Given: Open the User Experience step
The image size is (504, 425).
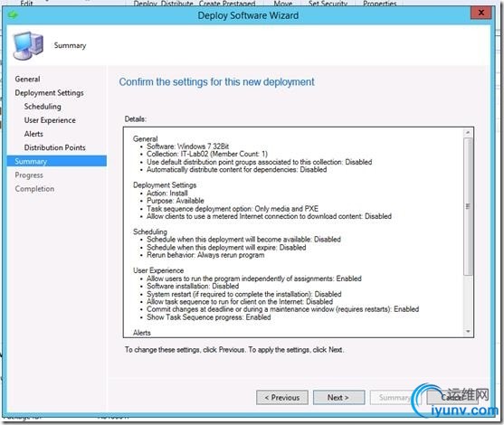Looking at the screenshot, I should pos(50,120).
